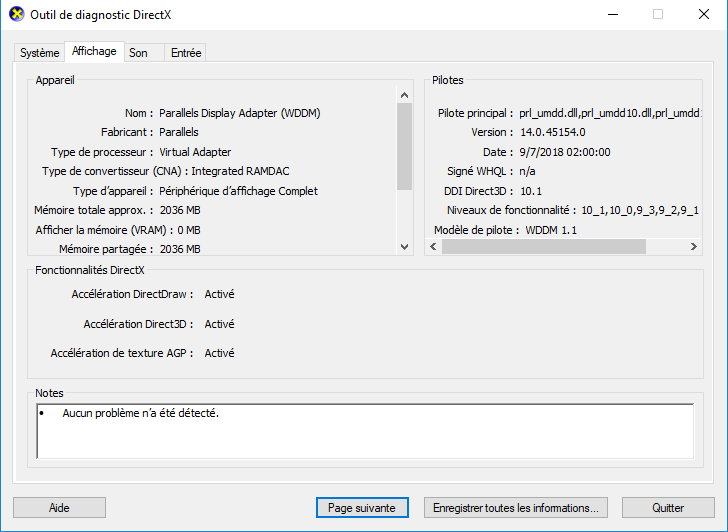Click Mémoire partagée value 2036 MB
728x532 pixels.
coord(180,249)
